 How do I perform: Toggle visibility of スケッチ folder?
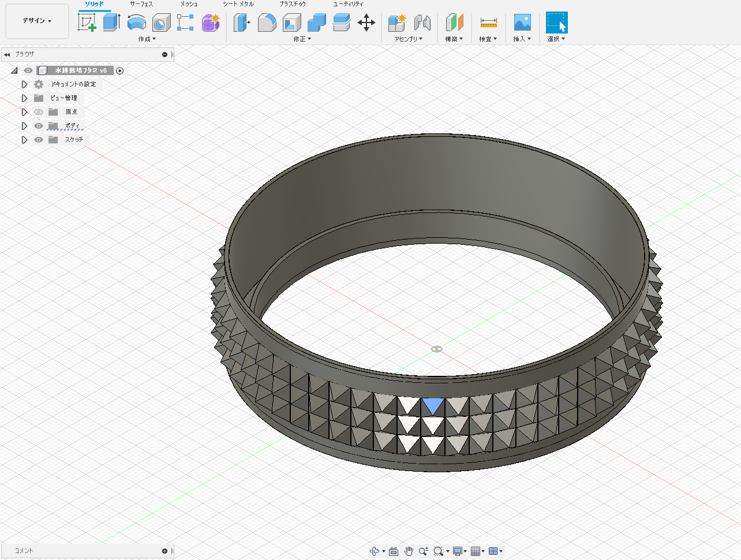pyautogui.click(x=39, y=140)
